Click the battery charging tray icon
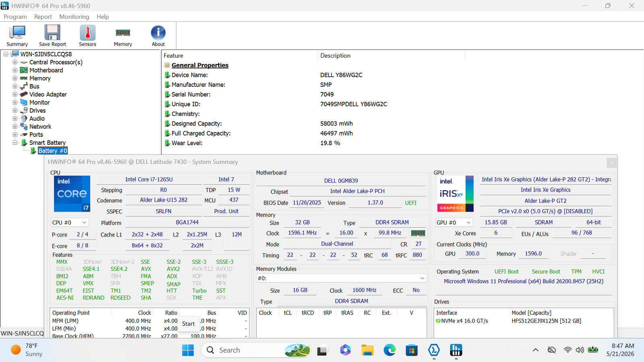 point(593,350)
